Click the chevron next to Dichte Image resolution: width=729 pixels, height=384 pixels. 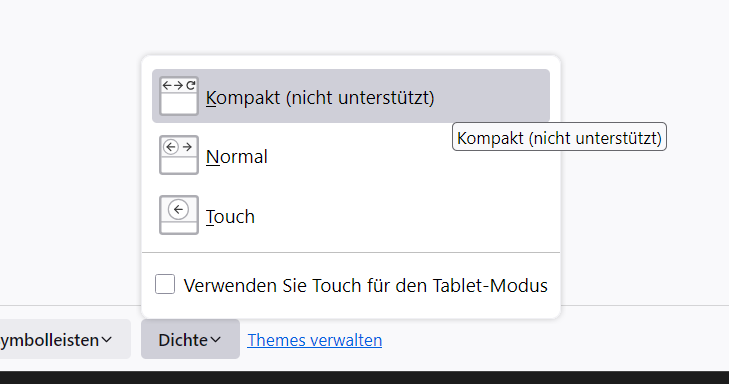tap(216, 340)
